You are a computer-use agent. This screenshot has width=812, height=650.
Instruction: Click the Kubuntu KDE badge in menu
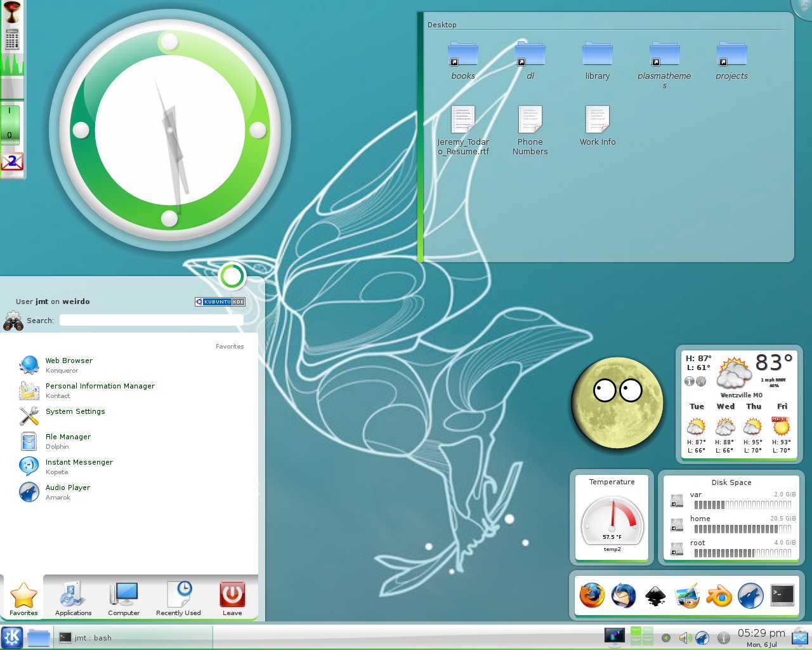click(x=220, y=302)
